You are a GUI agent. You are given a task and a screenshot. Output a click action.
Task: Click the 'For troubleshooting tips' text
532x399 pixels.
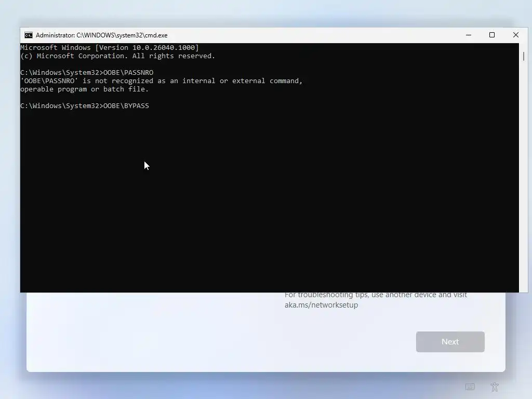pyautogui.click(x=376, y=295)
